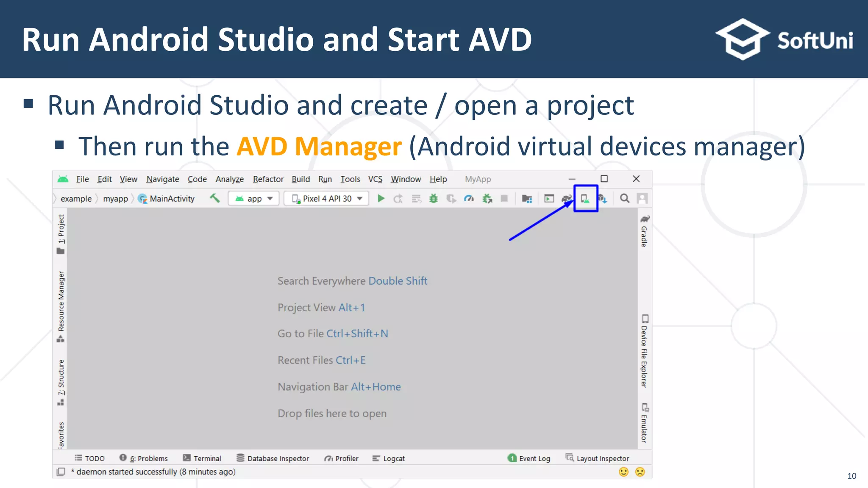Image resolution: width=868 pixels, height=488 pixels.
Task: Start debugging with the green bug icon
Action: 433,198
